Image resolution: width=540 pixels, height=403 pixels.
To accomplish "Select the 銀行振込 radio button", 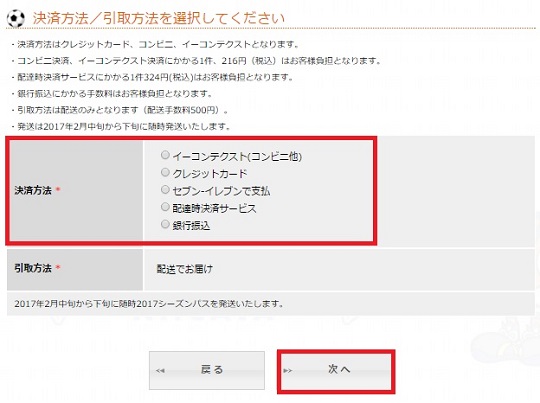I will (x=165, y=224).
